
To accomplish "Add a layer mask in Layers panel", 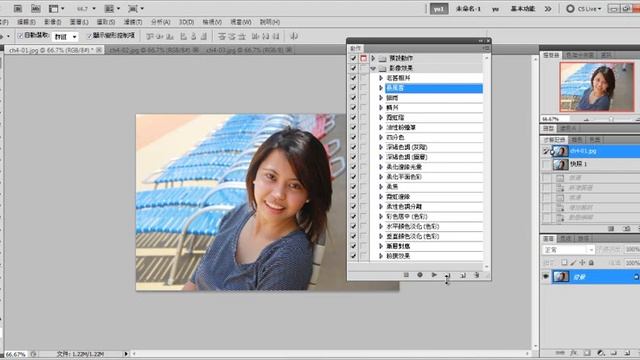I will (587, 353).
